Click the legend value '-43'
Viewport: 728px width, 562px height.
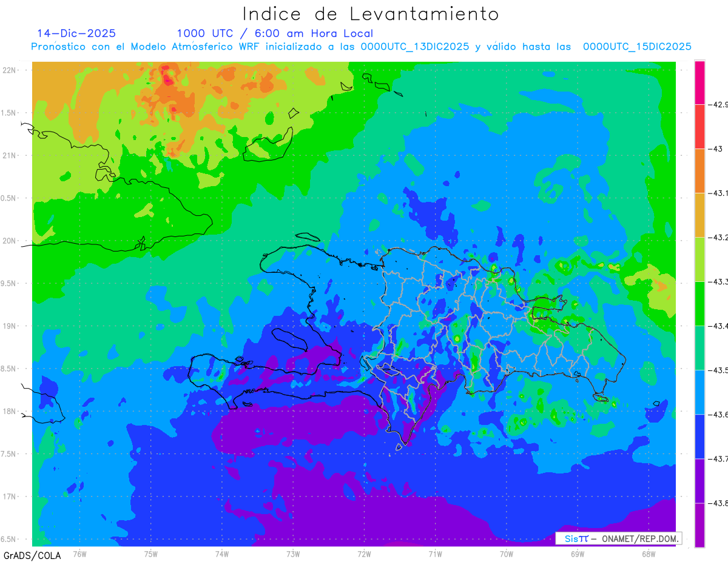point(716,149)
